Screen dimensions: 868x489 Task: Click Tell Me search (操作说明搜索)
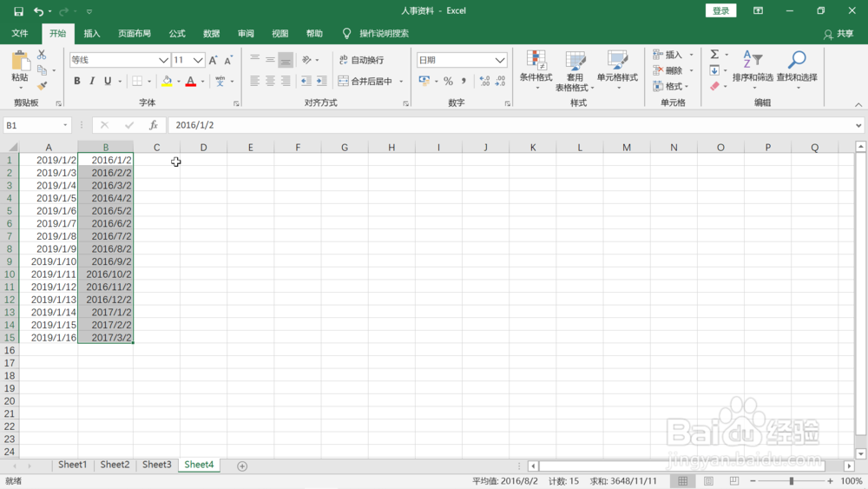384,34
